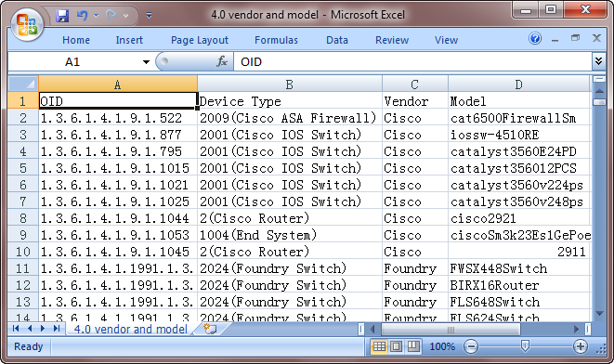Select the cell containing 2911
This screenshot has height=364, width=614.
[x=518, y=252]
